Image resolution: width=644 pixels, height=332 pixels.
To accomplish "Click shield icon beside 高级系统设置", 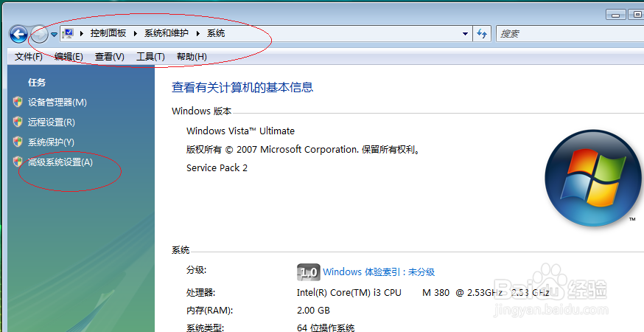I will tap(18, 162).
